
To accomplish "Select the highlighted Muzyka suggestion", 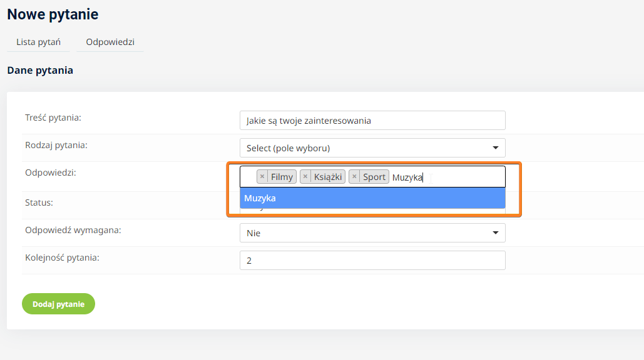I will coord(372,198).
